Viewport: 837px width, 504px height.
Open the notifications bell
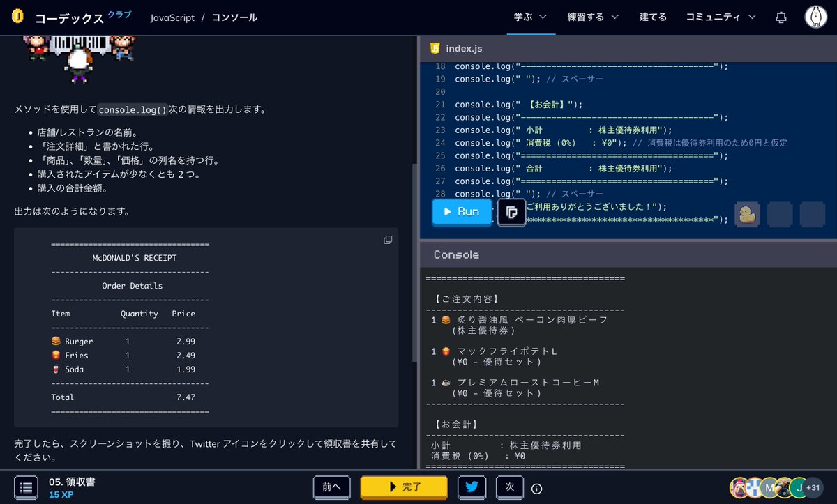[x=781, y=17]
